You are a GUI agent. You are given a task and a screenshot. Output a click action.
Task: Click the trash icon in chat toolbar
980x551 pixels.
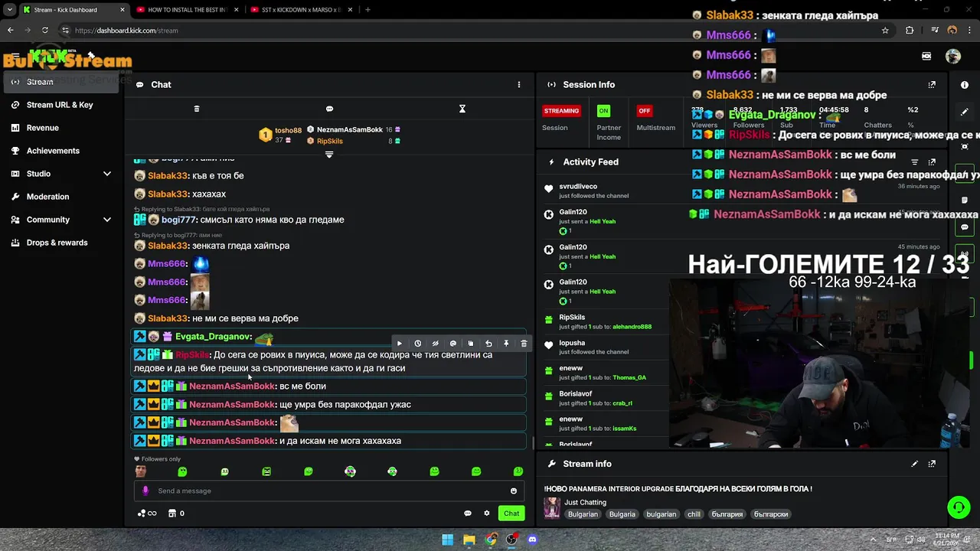(x=197, y=109)
